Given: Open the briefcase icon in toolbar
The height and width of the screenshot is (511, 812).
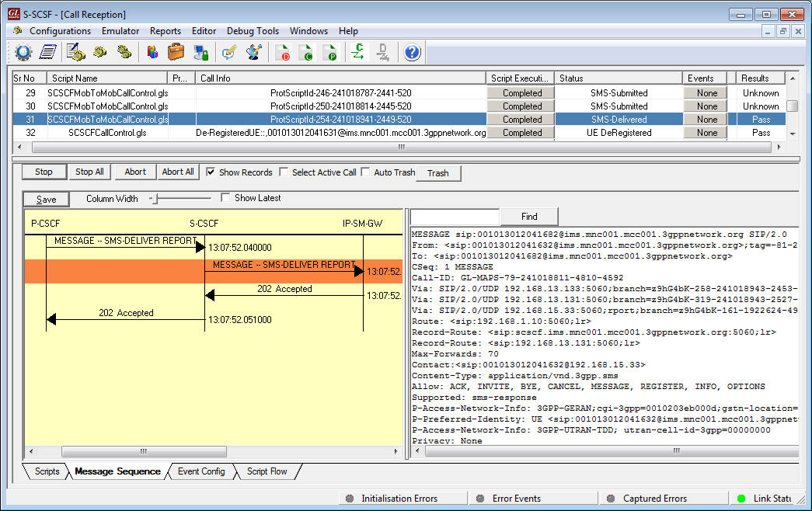Looking at the screenshot, I should click(x=176, y=53).
